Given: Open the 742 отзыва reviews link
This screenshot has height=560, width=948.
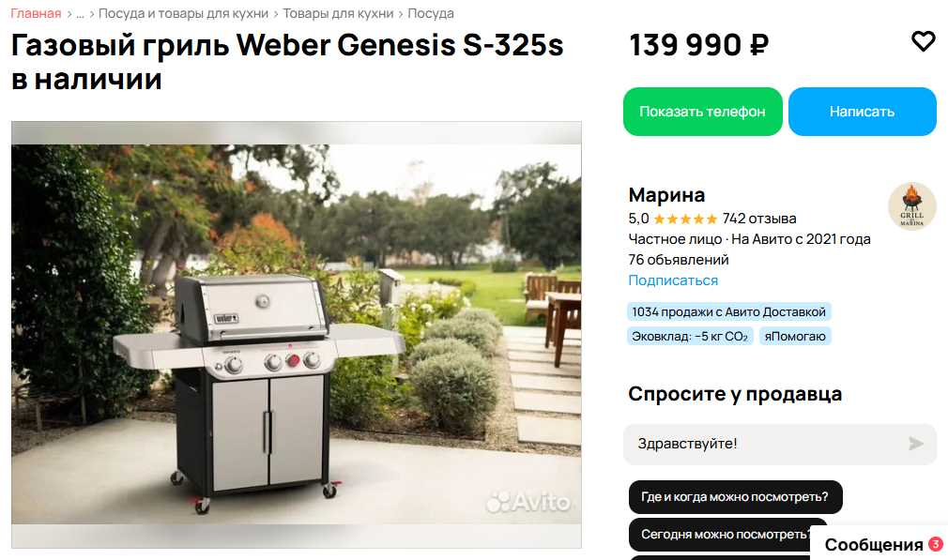Looking at the screenshot, I should click(x=759, y=219).
